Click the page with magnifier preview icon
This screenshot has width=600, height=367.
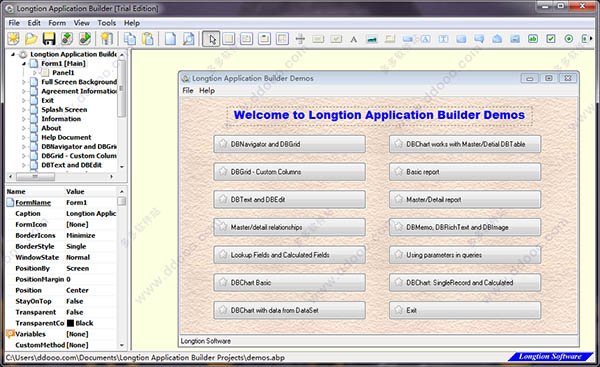point(189,39)
